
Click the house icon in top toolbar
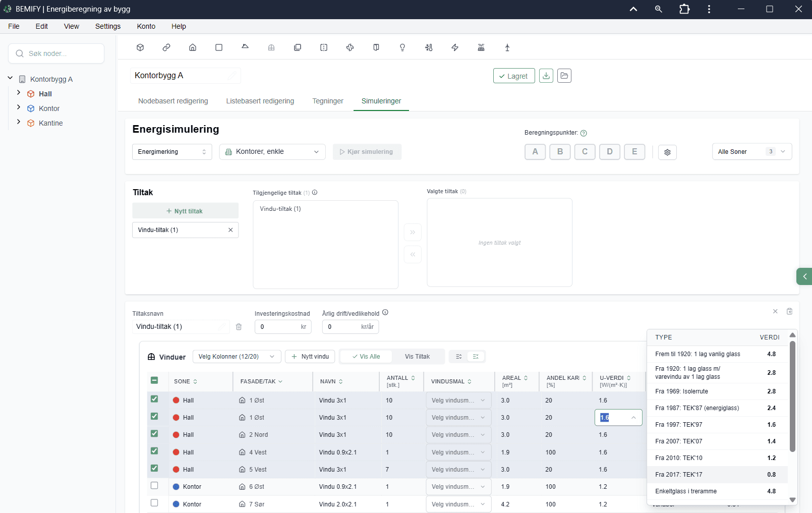pos(193,47)
